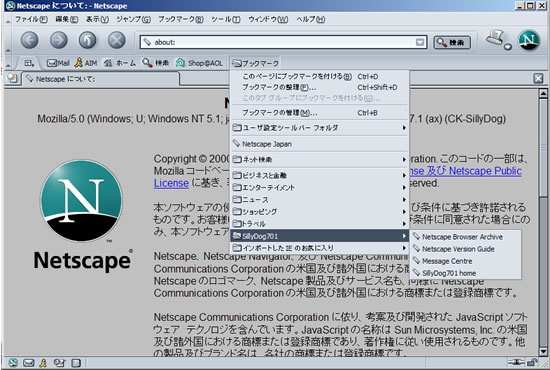550x370 pixels.
Task: Go to Home (ホーム) on personal toolbar
Action: click(x=120, y=63)
